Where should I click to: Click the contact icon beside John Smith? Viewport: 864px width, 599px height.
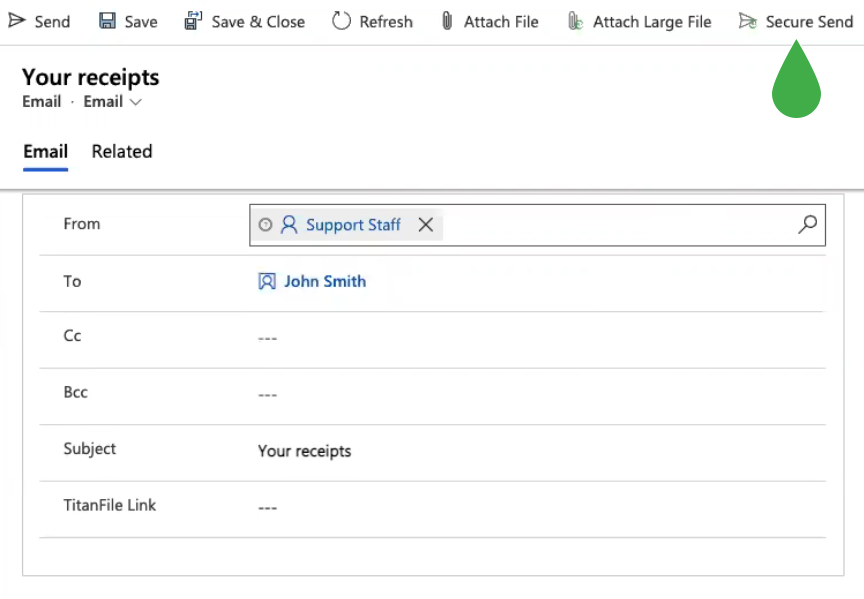click(x=267, y=282)
